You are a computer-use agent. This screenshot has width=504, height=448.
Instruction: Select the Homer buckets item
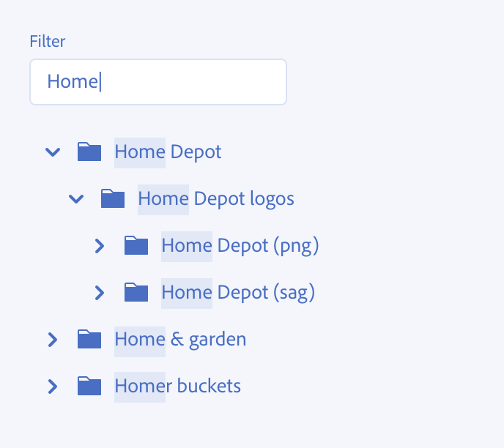[x=177, y=387]
